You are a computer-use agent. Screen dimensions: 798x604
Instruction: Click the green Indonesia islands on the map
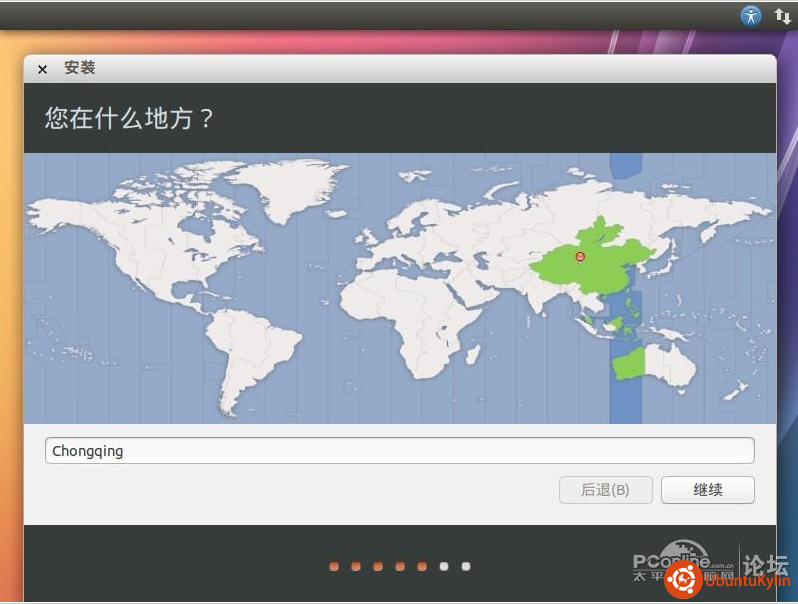pos(612,322)
